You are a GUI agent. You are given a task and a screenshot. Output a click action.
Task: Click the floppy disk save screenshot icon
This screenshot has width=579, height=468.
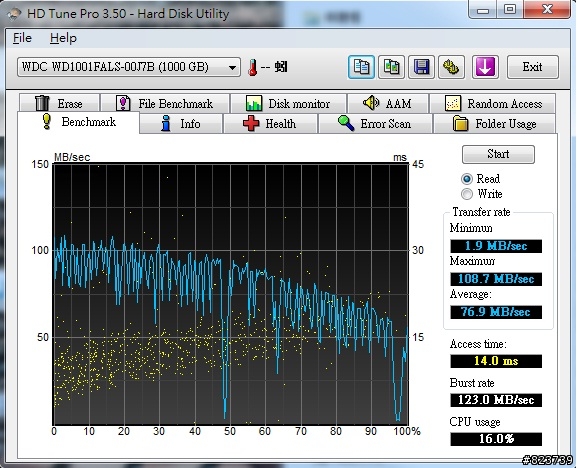(x=421, y=67)
